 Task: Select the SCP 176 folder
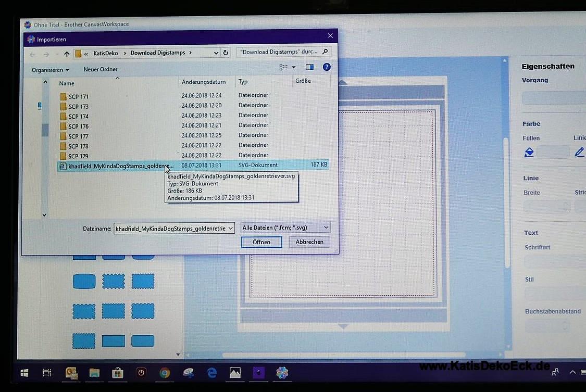(78, 126)
